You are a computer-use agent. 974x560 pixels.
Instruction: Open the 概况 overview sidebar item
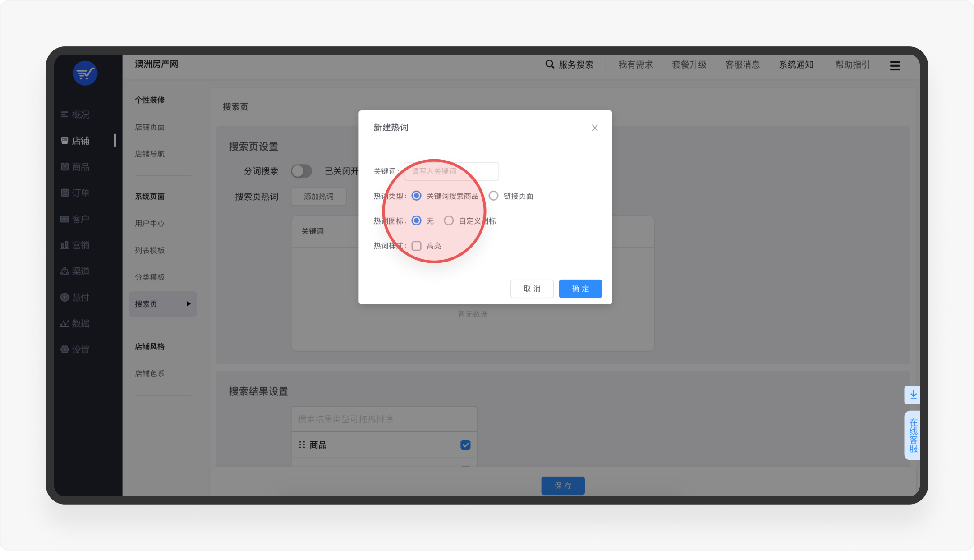point(75,115)
